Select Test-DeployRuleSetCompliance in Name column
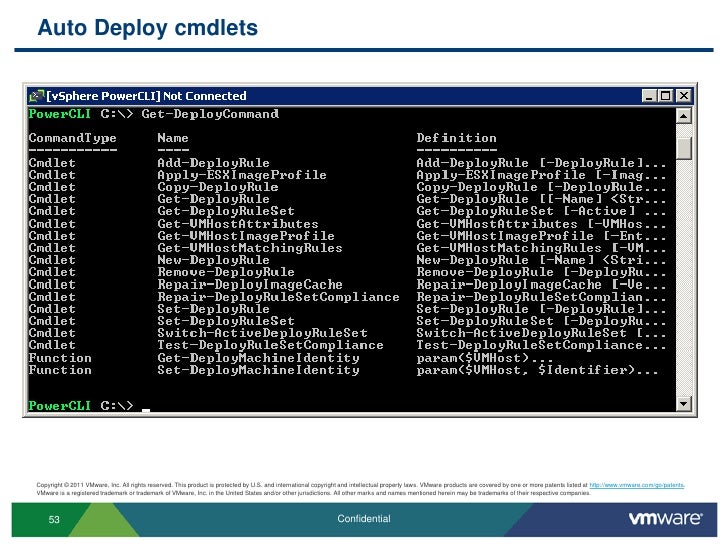 click(270, 345)
